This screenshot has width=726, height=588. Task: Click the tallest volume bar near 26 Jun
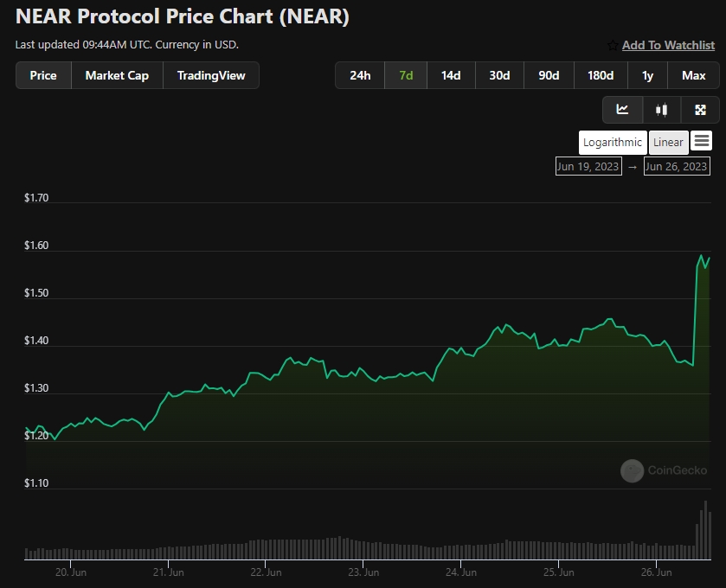coord(705,530)
